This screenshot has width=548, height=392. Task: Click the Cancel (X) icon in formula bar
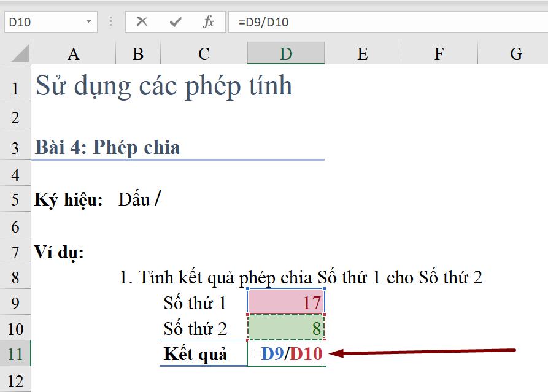click(142, 21)
